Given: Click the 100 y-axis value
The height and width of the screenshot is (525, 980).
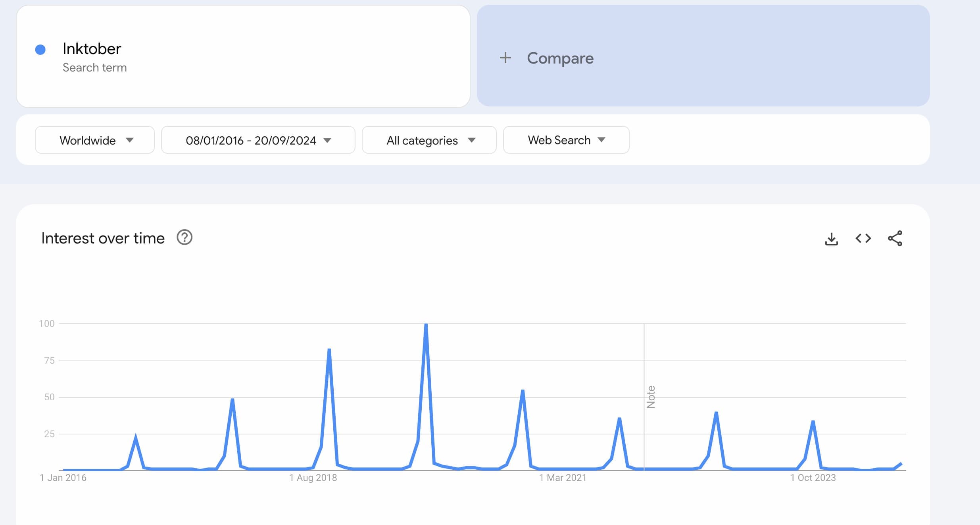Looking at the screenshot, I should [x=46, y=324].
